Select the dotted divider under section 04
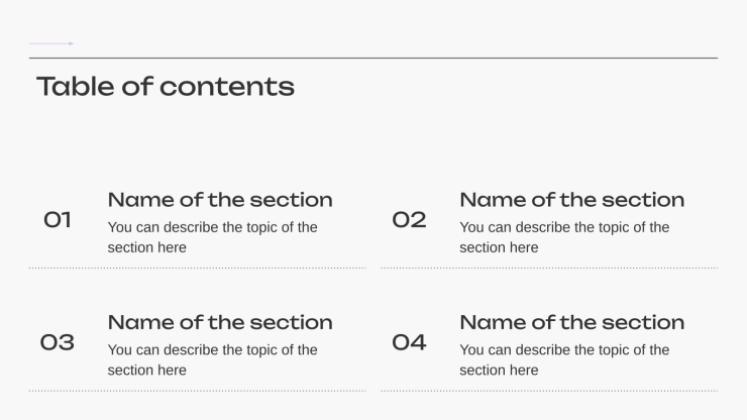747x420 pixels. (549, 391)
